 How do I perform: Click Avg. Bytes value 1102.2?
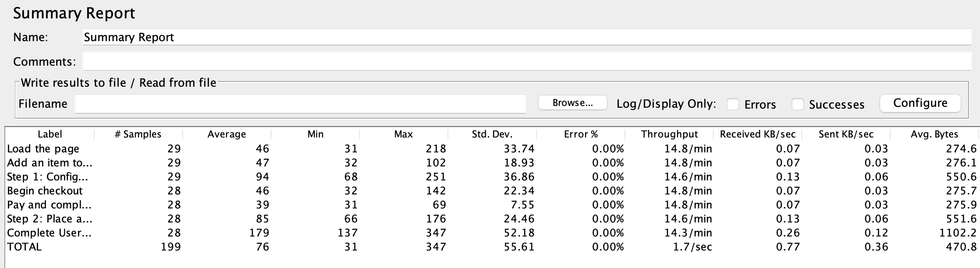pyautogui.click(x=958, y=233)
